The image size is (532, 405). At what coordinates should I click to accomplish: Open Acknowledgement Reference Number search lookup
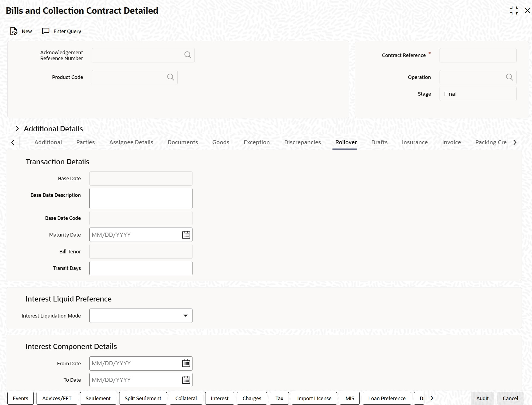pos(188,55)
